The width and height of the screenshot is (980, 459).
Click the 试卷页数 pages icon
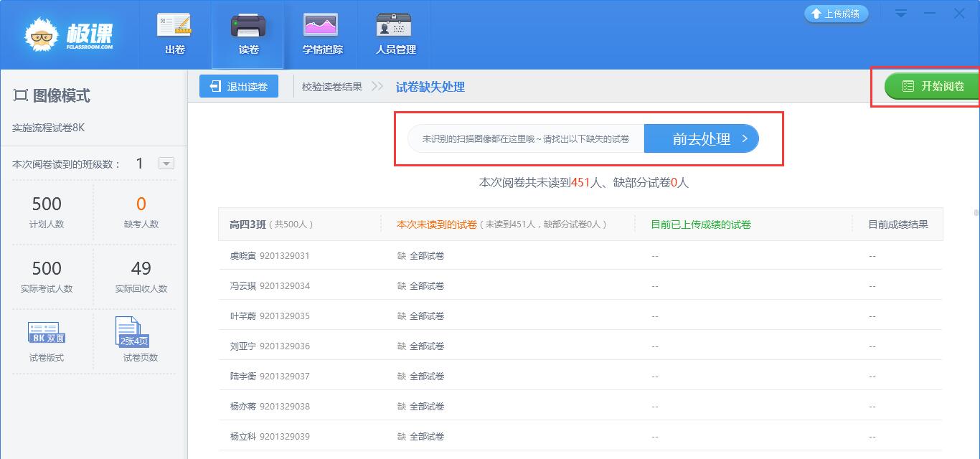(x=132, y=332)
